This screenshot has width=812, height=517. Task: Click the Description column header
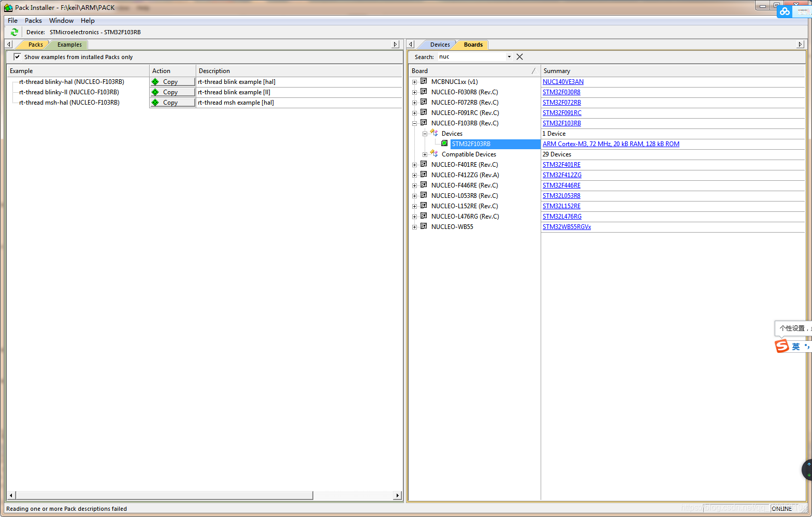pyautogui.click(x=299, y=71)
